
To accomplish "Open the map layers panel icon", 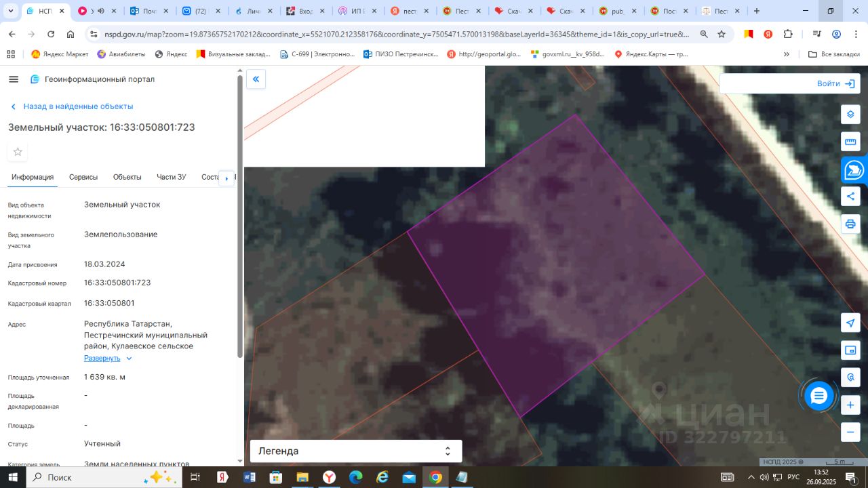I will pos(850,115).
